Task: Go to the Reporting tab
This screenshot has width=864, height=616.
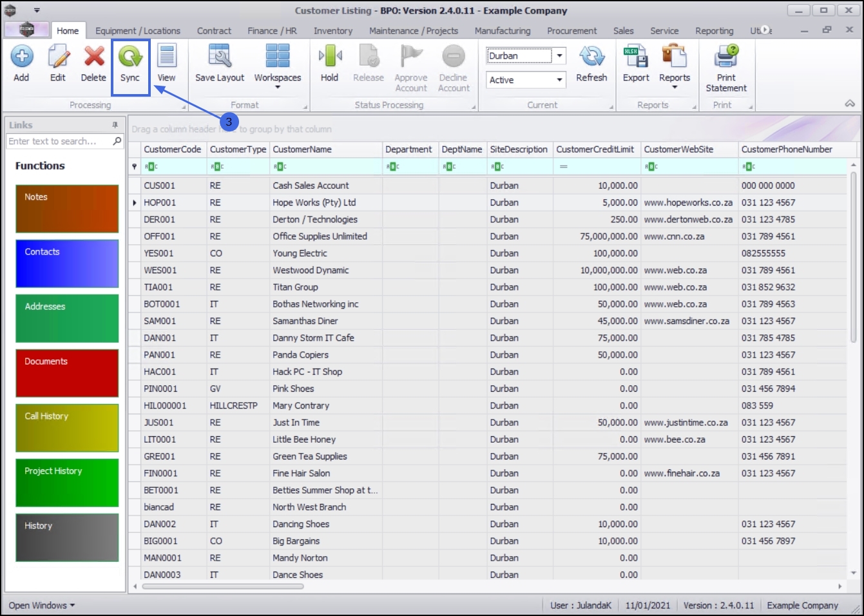Action: coord(714,31)
